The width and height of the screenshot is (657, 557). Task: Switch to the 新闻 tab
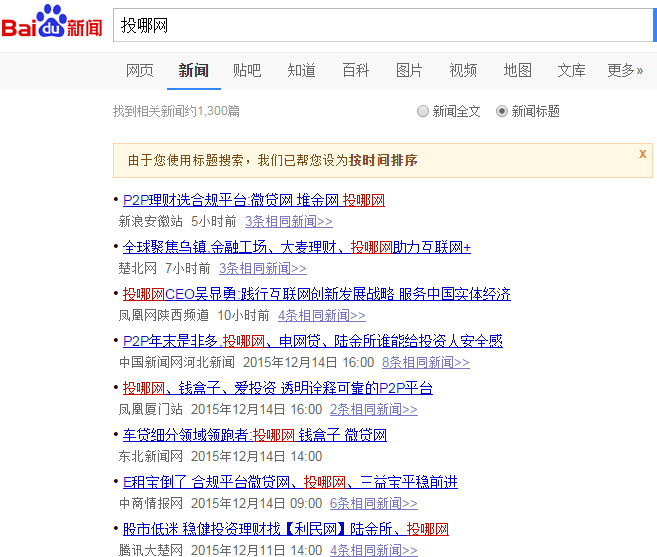[194, 70]
